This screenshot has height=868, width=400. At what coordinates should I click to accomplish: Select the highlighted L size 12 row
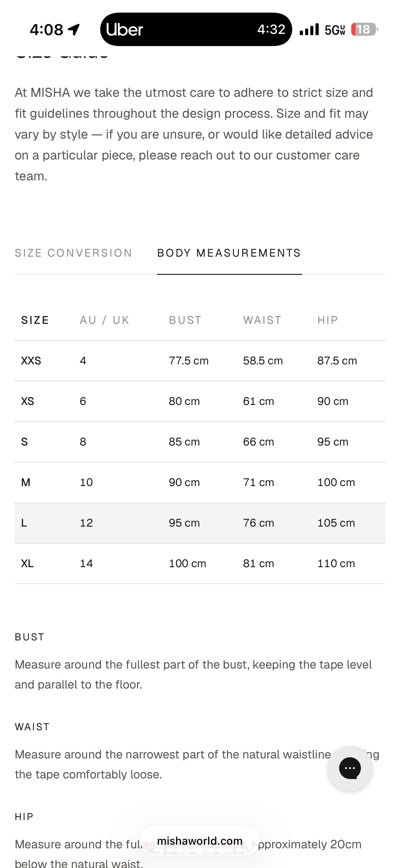pyautogui.click(x=200, y=523)
